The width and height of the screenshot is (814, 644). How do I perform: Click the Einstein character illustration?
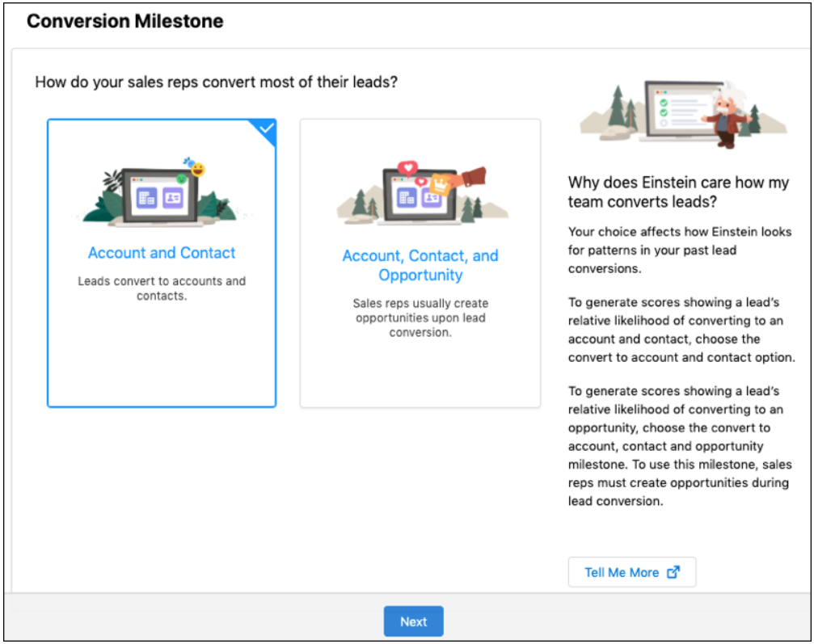(x=726, y=113)
